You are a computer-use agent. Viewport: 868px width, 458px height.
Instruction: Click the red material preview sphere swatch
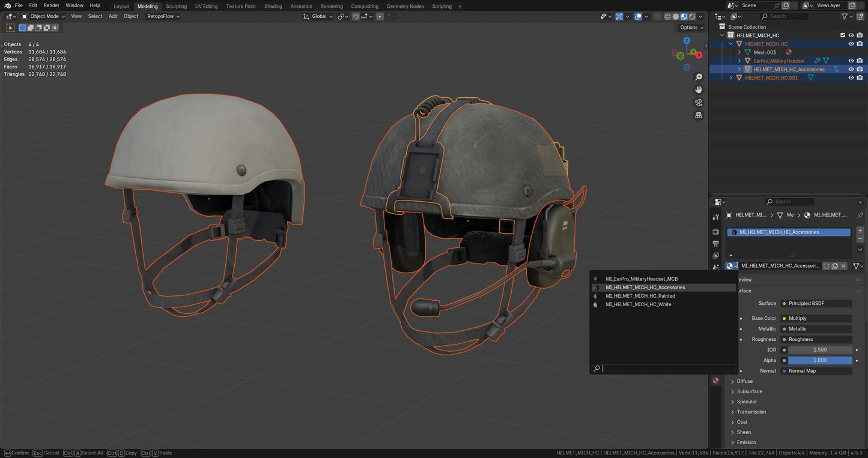[x=715, y=380]
